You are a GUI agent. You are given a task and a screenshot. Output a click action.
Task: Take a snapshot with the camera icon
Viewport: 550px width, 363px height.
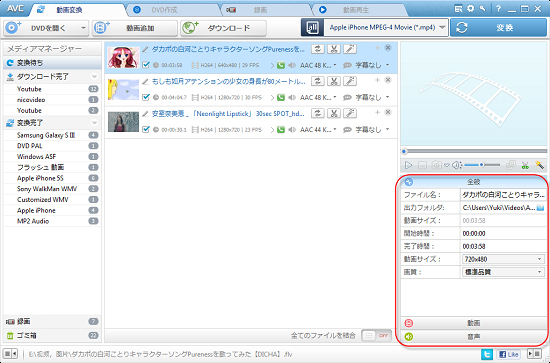click(437, 165)
